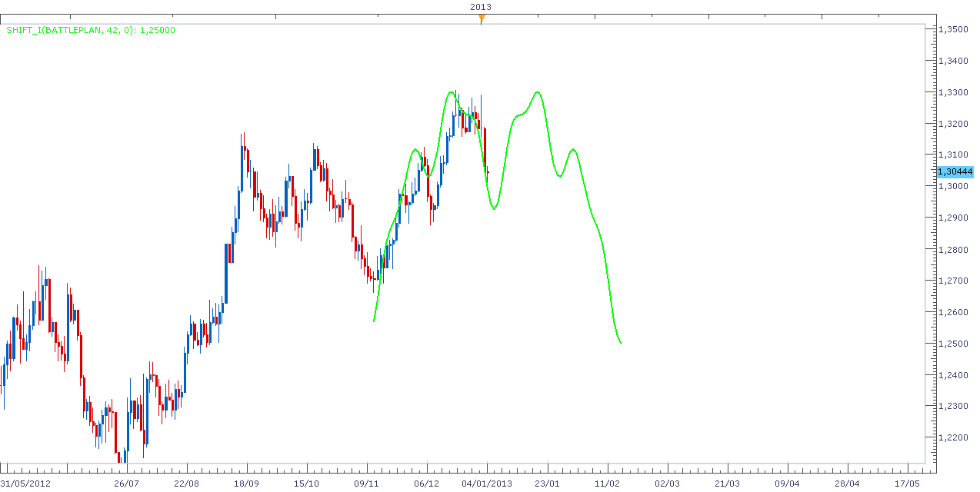The width and height of the screenshot is (980, 492).
Task: Click the 1,2600 price axis label
Action: tap(955, 313)
